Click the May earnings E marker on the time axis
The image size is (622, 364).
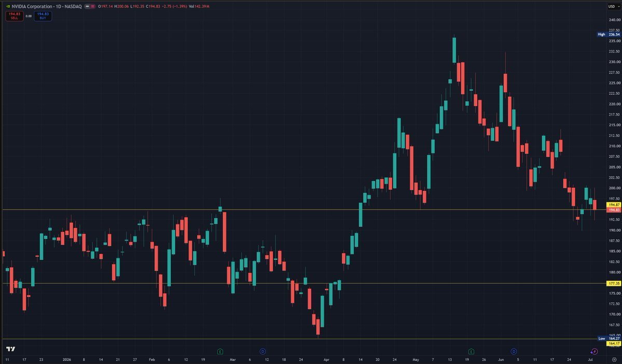click(471, 352)
